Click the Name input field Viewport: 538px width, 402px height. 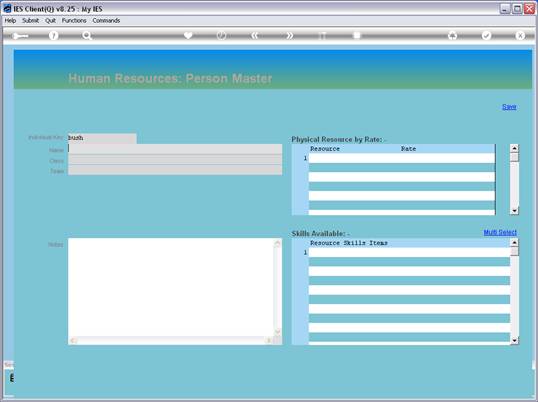point(175,149)
